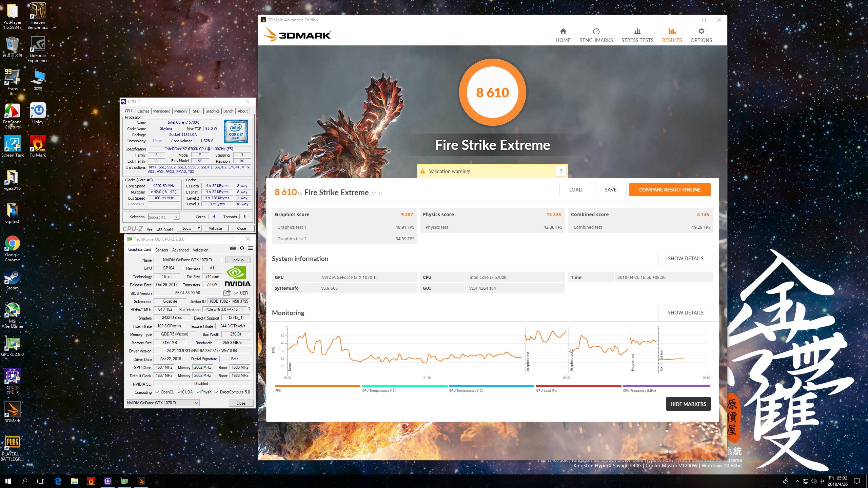Open Action Center notifications icon

(x=857, y=481)
